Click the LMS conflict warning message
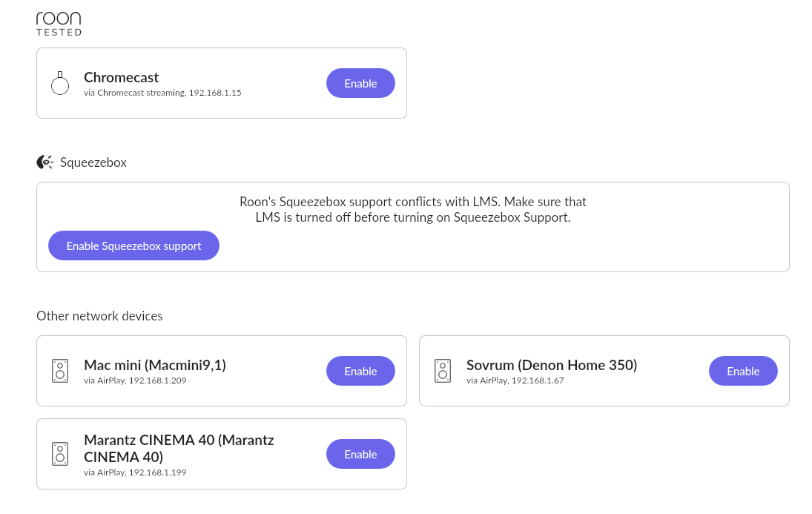The image size is (812, 514). point(413,209)
